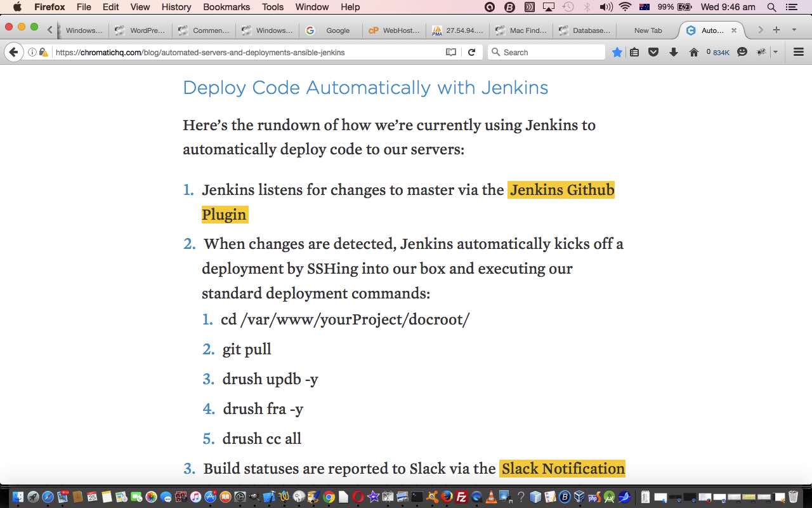
Task: Open iTunes from the Dock
Action: point(195,497)
